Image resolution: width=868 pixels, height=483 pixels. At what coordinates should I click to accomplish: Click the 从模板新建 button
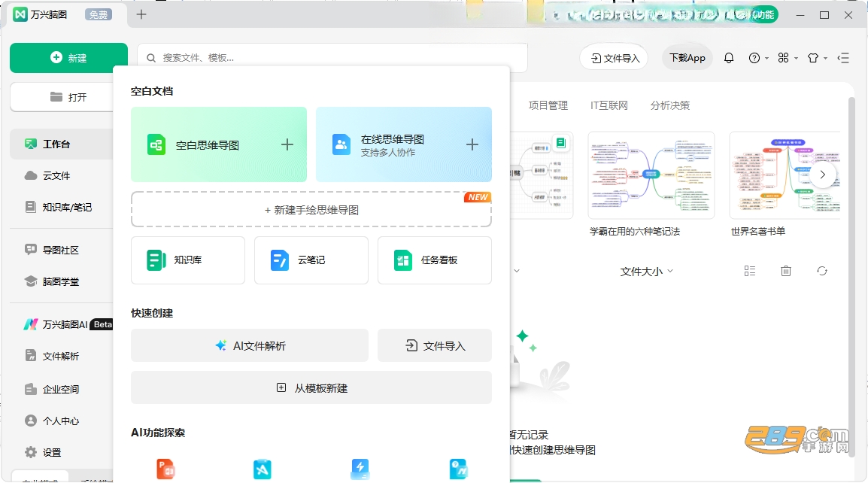pos(311,387)
